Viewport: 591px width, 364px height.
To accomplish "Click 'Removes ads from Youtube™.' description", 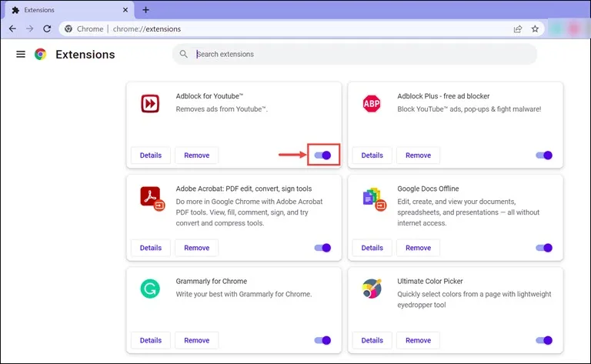I will point(222,109).
